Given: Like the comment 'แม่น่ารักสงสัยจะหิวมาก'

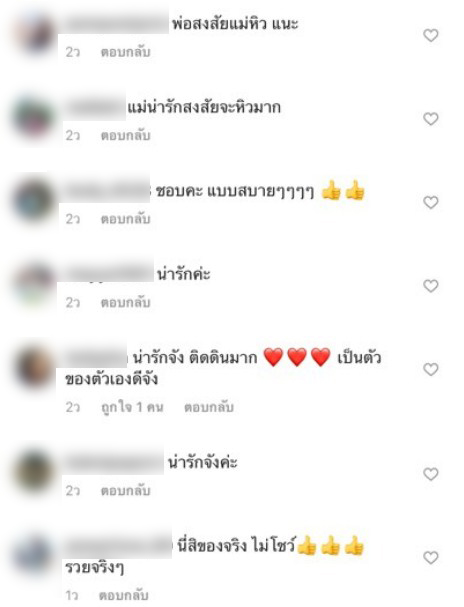Looking at the screenshot, I should coord(430,118).
